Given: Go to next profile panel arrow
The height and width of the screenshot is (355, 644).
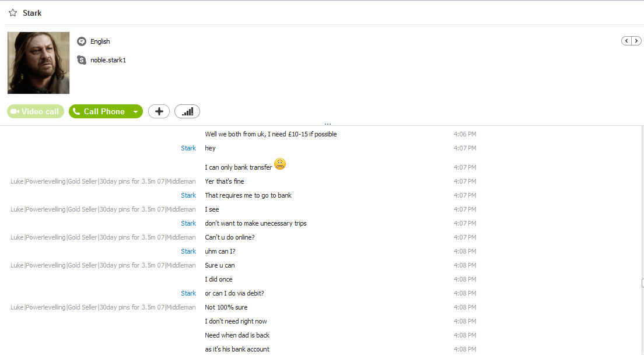Looking at the screenshot, I should point(636,41).
